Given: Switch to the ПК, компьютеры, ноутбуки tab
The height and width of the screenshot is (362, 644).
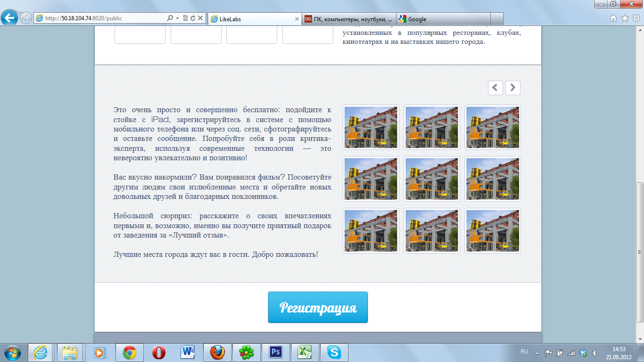Looking at the screenshot, I should click(x=349, y=19).
